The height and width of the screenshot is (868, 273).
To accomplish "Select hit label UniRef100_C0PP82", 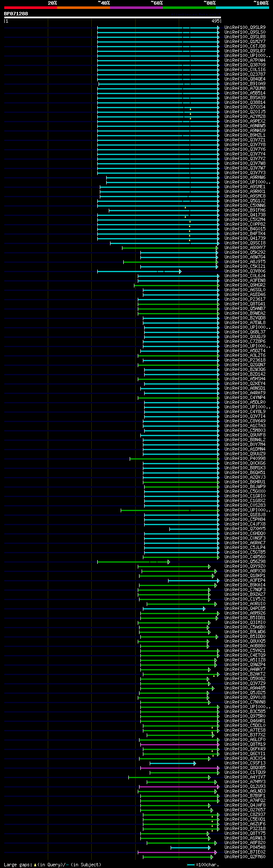I will tap(245, 224).
